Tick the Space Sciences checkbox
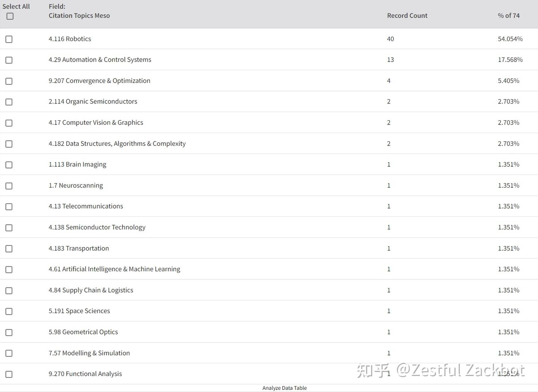 click(9, 311)
